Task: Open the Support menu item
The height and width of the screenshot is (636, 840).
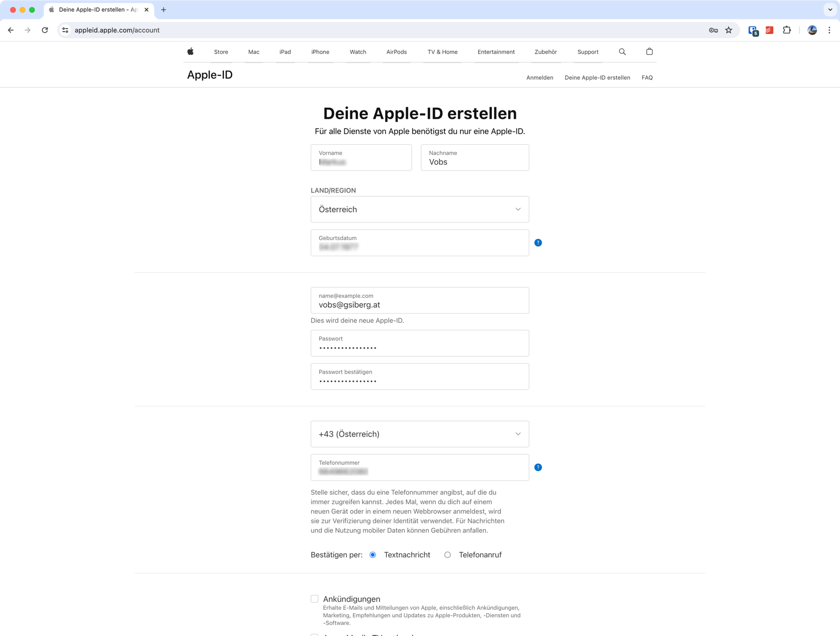Action: click(x=587, y=52)
